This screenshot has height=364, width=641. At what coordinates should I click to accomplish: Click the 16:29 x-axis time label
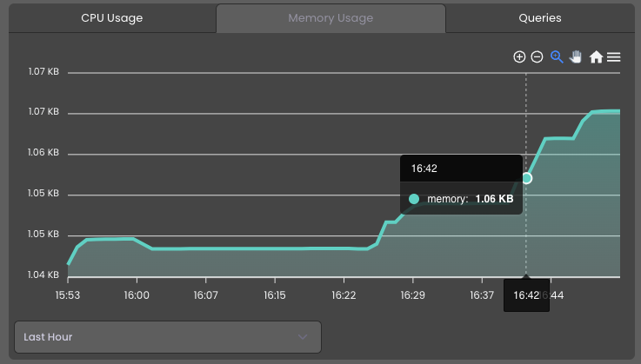412,295
